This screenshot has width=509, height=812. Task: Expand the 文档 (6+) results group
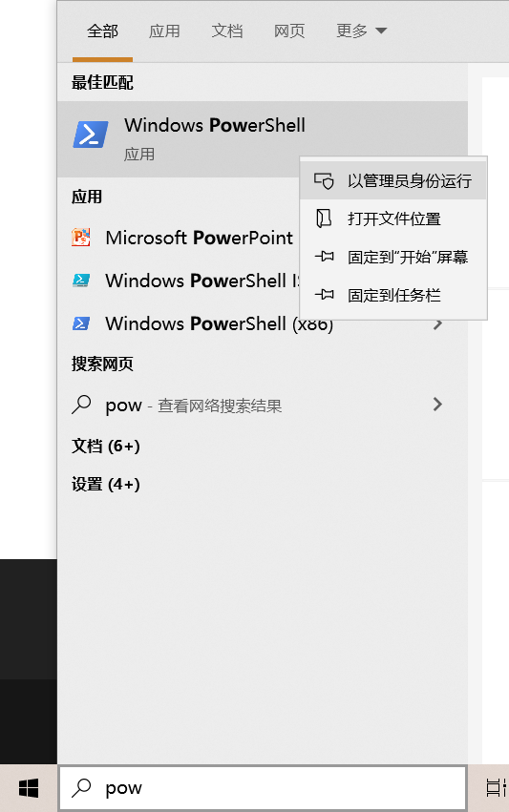[x=106, y=446]
